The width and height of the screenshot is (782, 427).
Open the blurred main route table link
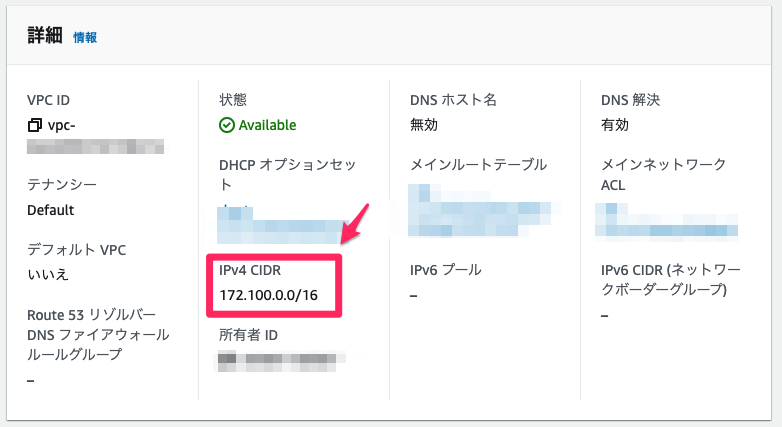(x=481, y=210)
